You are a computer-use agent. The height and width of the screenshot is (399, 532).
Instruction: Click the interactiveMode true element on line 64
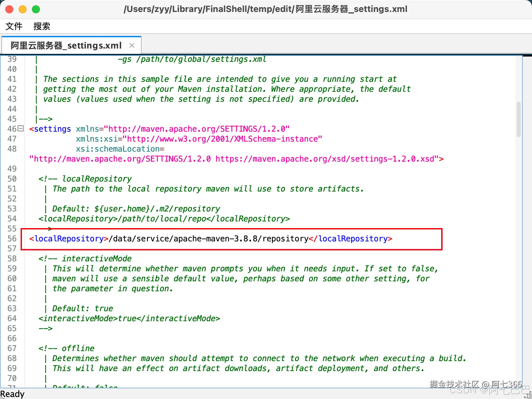coord(129,319)
